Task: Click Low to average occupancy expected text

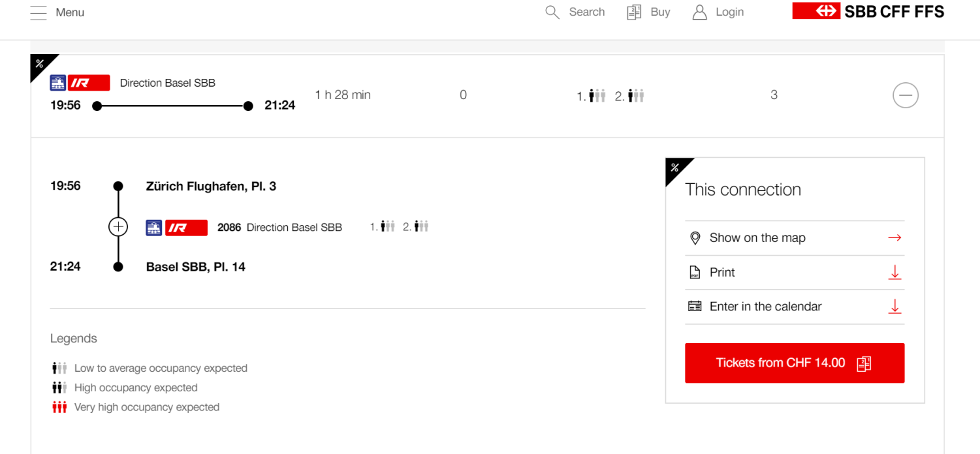Action: (161, 369)
